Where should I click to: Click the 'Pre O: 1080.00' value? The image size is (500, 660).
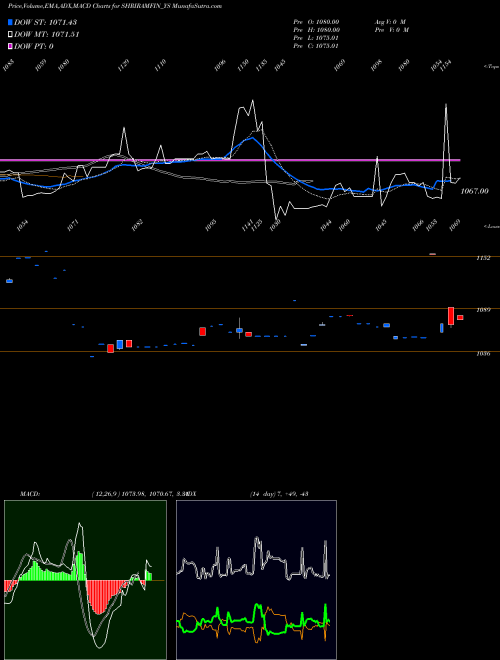(316, 22)
